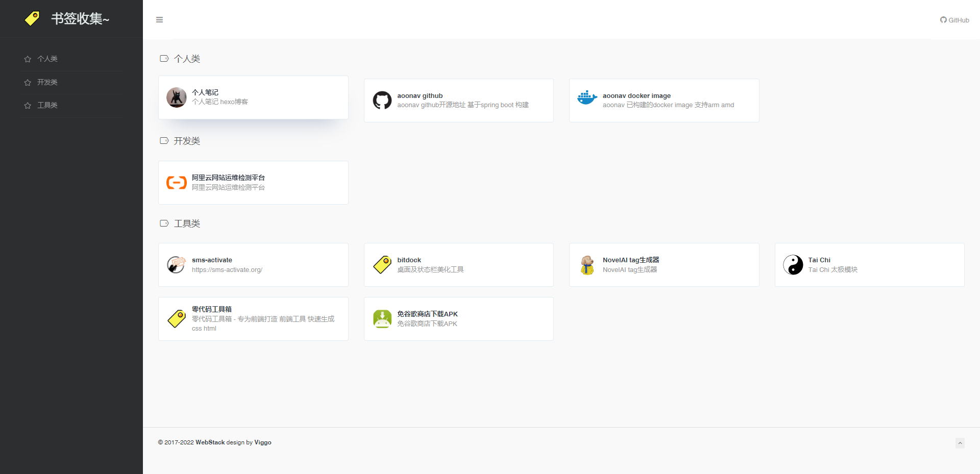Click the sms-activate card icon
This screenshot has width=980, height=474.
[x=177, y=265]
